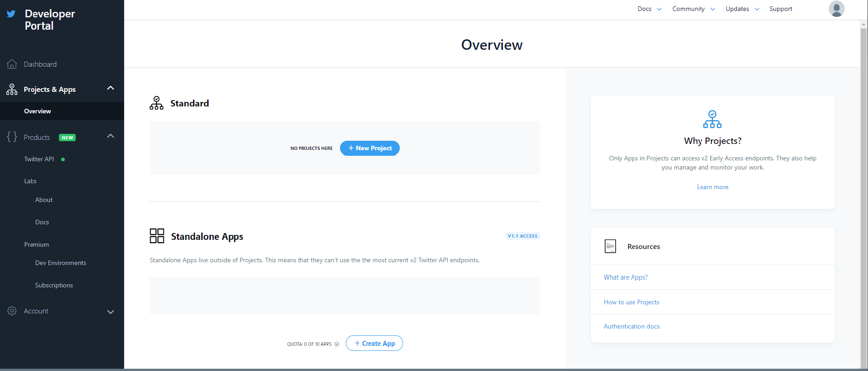Open Premium in the sidebar
Image resolution: width=868 pixels, height=371 pixels.
[37, 244]
